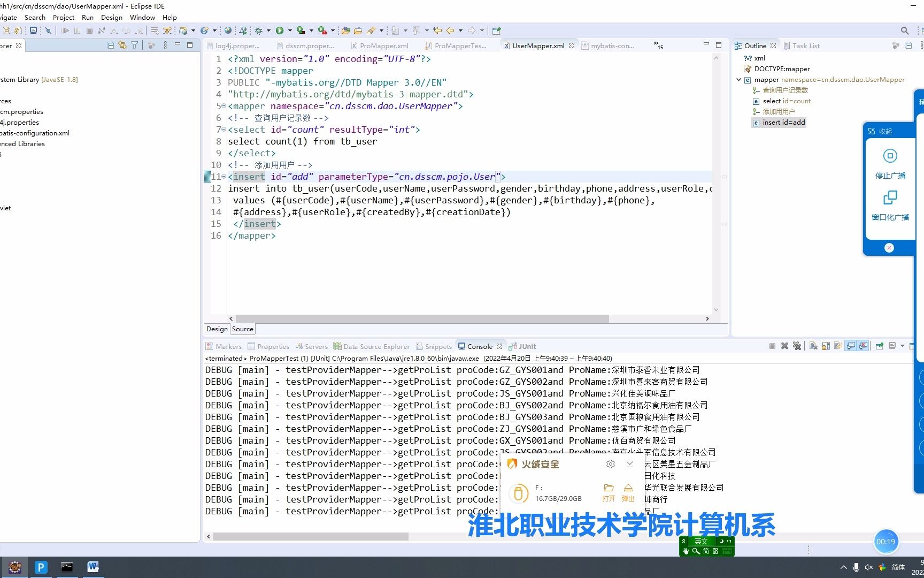Collapse the mapper node in Outline
Screen dimensions: 924x578
[739, 80]
